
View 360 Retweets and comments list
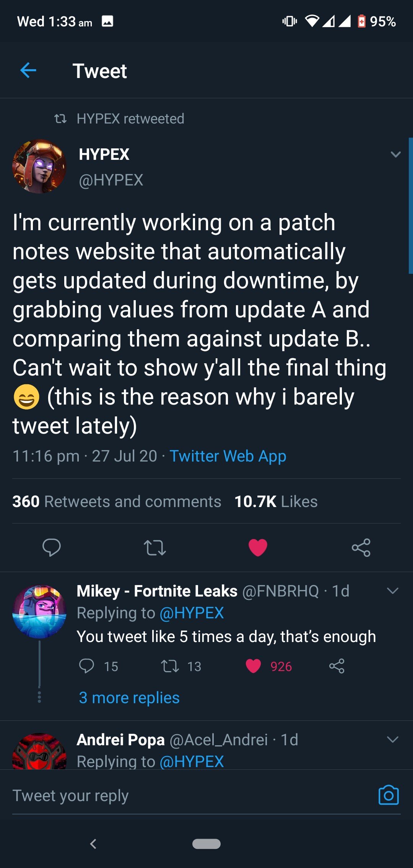tap(117, 501)
